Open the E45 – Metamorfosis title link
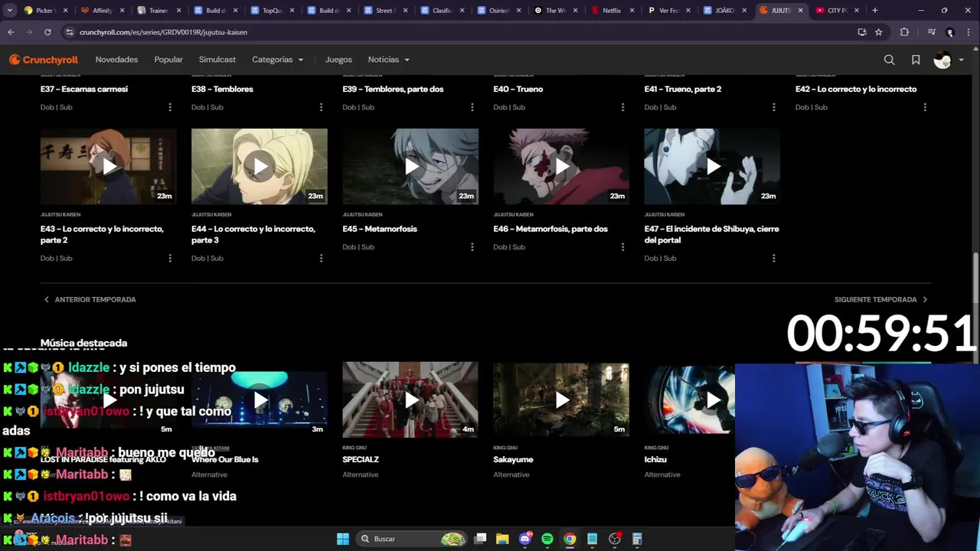The image size is (980, 551). coord(380,229)
